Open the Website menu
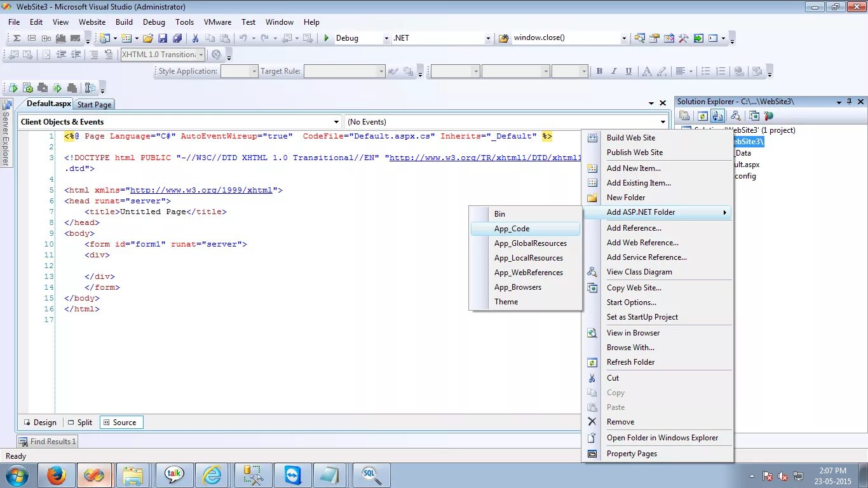The image size is (868, 488). click(x=92, y=22)
